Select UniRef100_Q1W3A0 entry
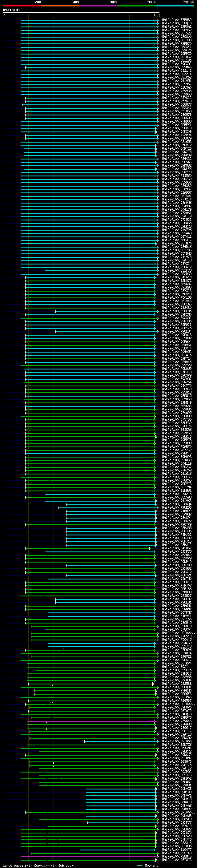 coord(177,88)
